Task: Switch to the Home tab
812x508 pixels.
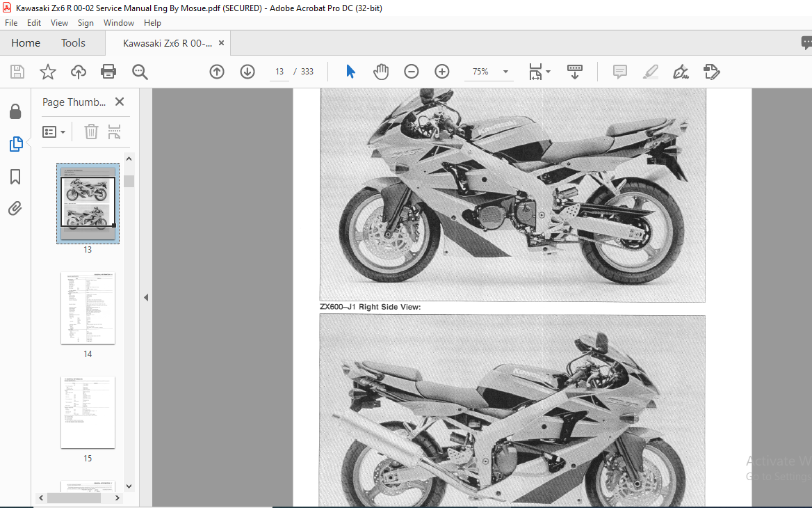Action: tap(26, 43)
